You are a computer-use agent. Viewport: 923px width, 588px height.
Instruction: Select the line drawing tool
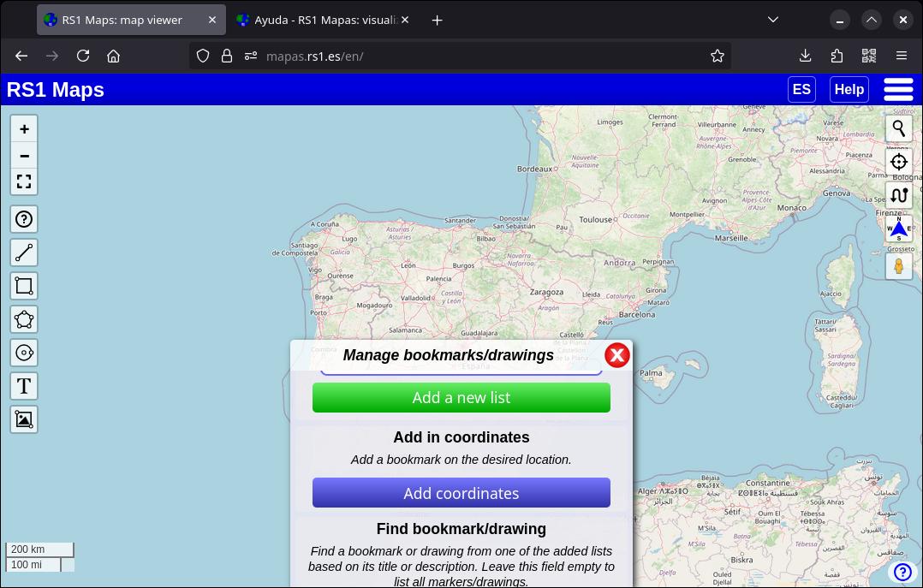24,252
